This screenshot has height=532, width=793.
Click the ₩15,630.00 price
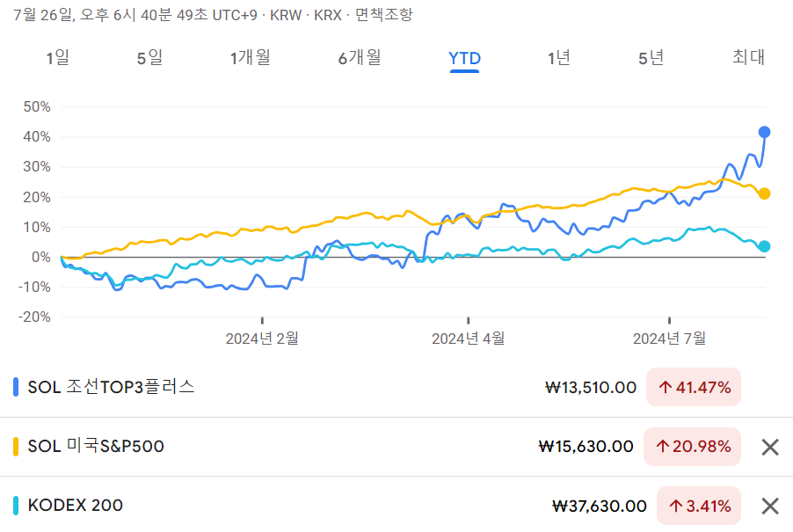(x=586, y=447)
